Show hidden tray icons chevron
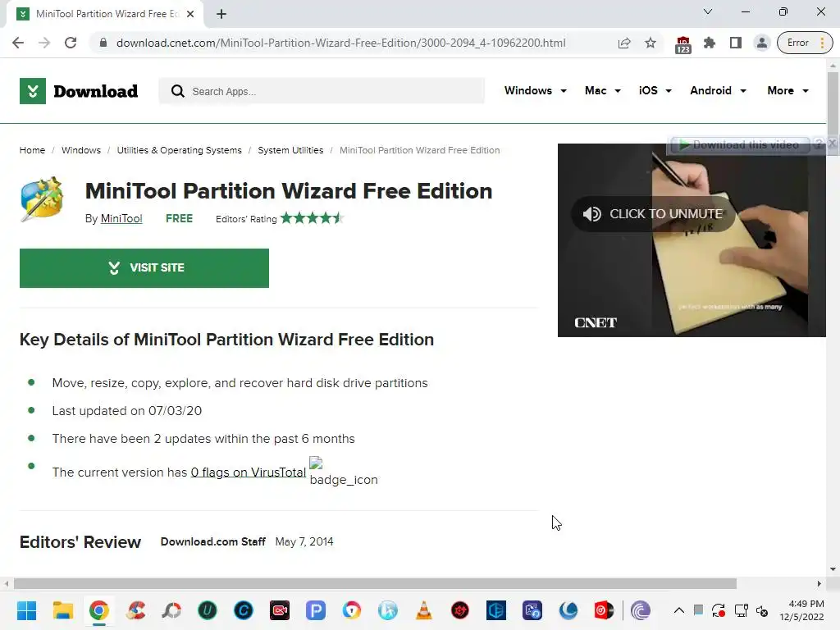 (x=678, y=610)
